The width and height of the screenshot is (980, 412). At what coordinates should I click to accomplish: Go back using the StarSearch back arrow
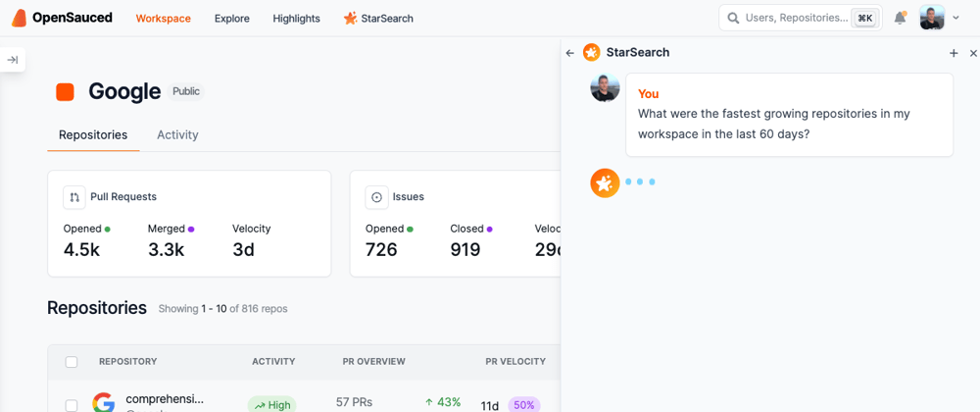[569, 53]
